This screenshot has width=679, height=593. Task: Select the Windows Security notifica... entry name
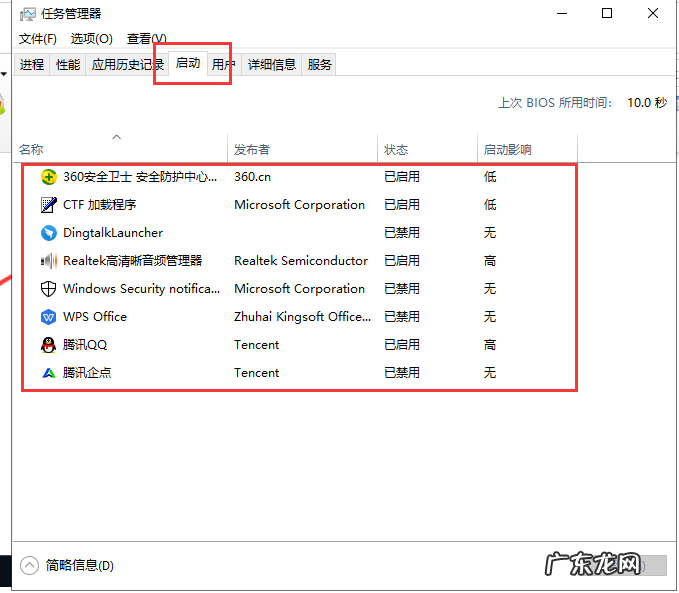point(142,289)
